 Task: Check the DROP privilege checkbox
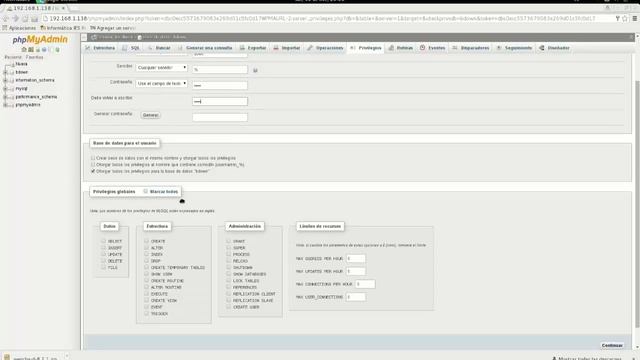[146, 260]
